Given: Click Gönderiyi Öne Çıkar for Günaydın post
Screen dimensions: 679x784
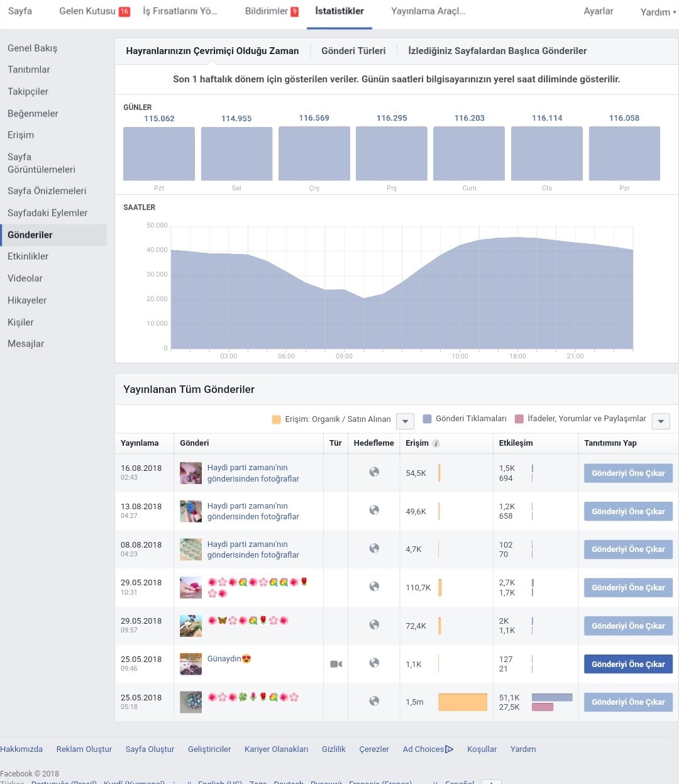Looking at the screenshot, I should (x=628, y=665).
